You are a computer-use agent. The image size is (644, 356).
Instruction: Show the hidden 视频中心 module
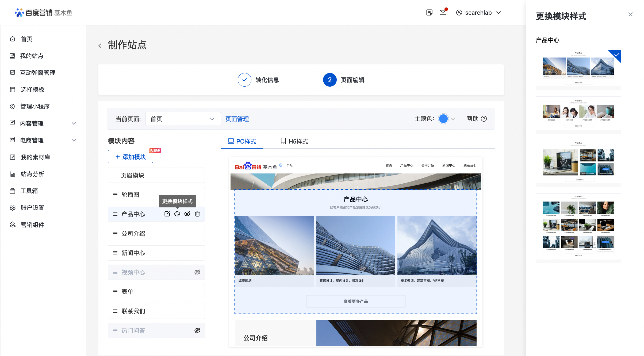click(197, 272)
